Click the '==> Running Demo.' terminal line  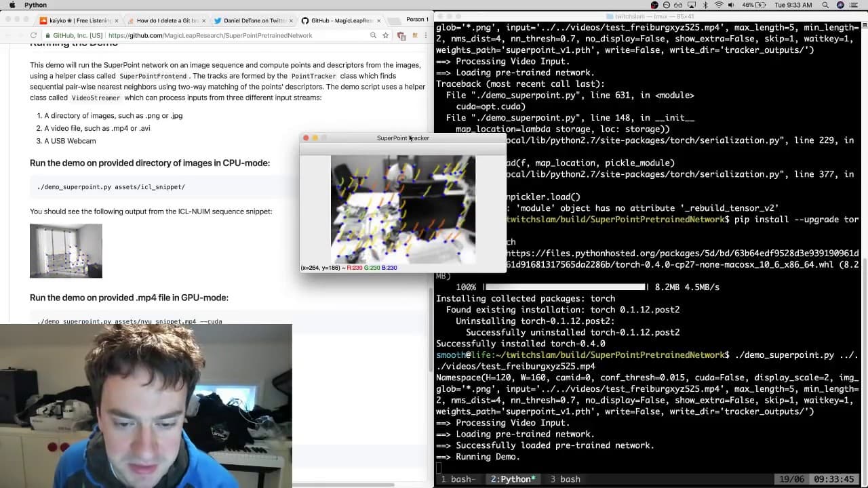[478, 457]
